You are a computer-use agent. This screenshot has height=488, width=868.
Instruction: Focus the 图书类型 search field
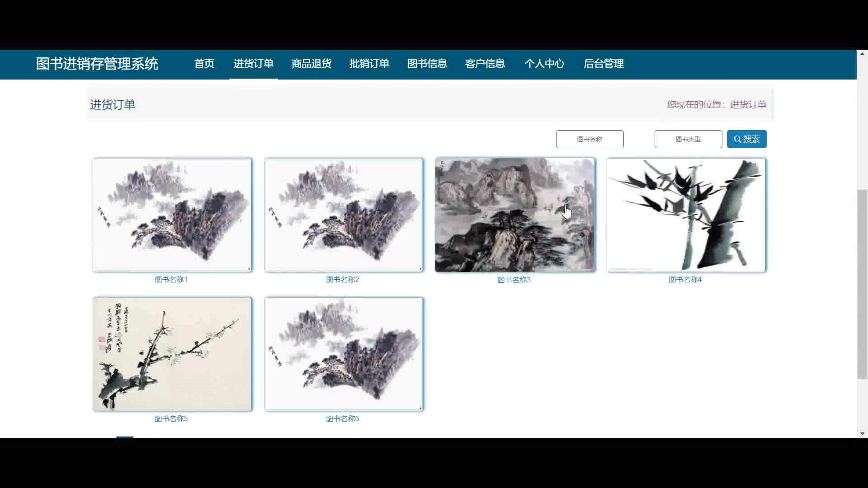click(688, 139)
